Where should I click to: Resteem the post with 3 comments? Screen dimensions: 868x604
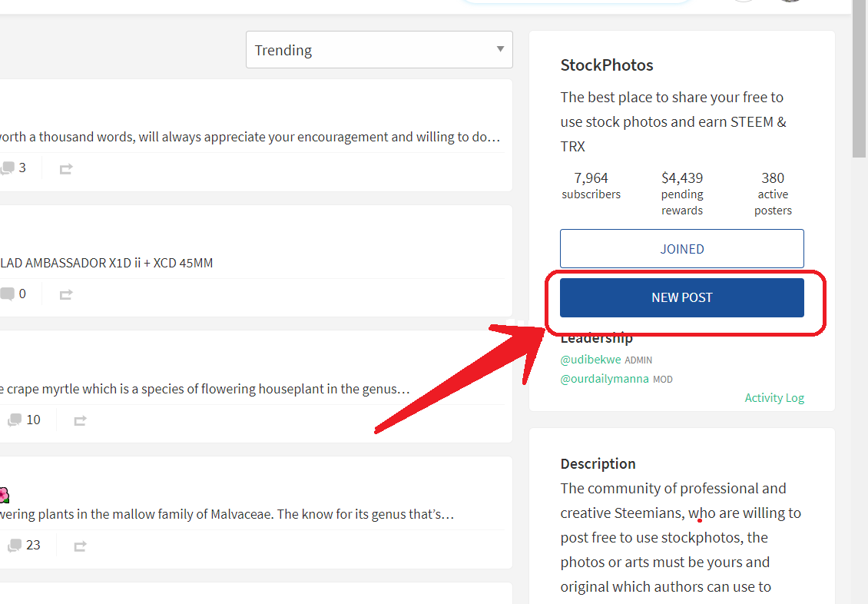(x=66, y=169)
